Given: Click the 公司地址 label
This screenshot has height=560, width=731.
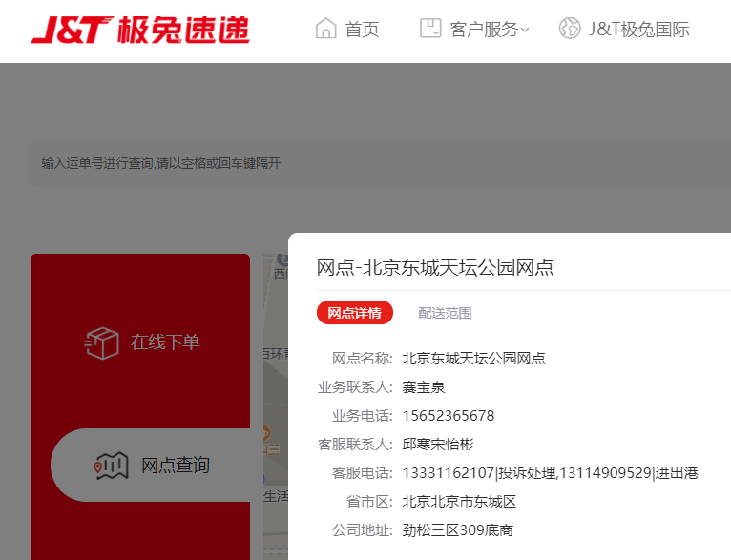Looking at the screenshot, I should click(x=363, y=530).
